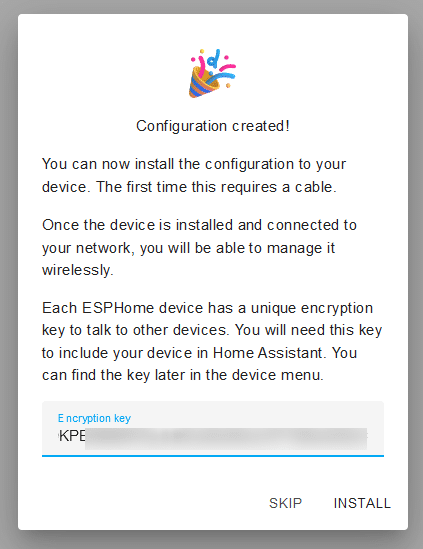Click the blurred part of the encryption key

click(x=226, y=439)
